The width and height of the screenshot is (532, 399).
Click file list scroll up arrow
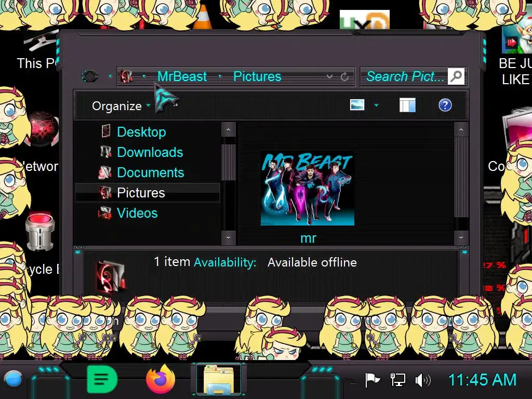tap(461, 129)
